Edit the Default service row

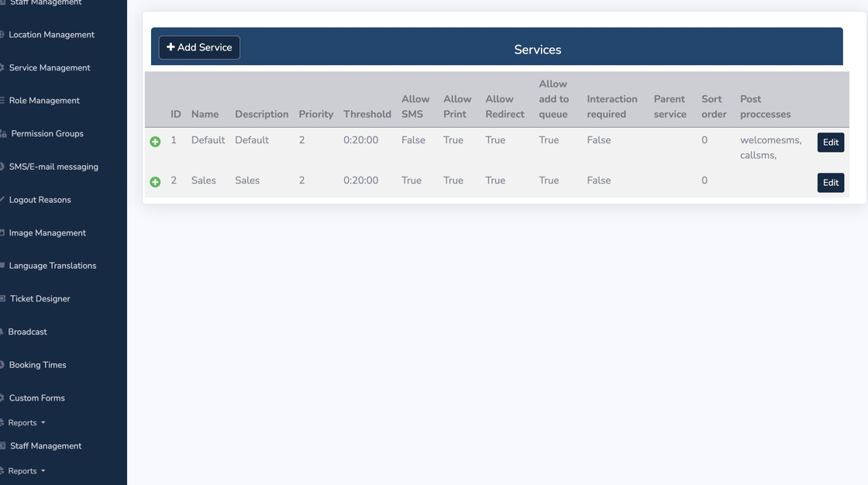tap(830, 143)
